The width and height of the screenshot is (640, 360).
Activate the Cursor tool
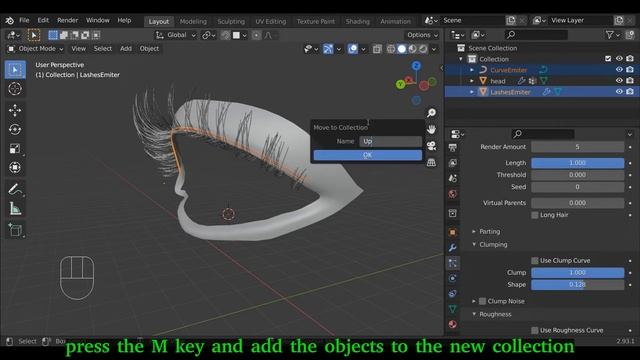[15, 89]
